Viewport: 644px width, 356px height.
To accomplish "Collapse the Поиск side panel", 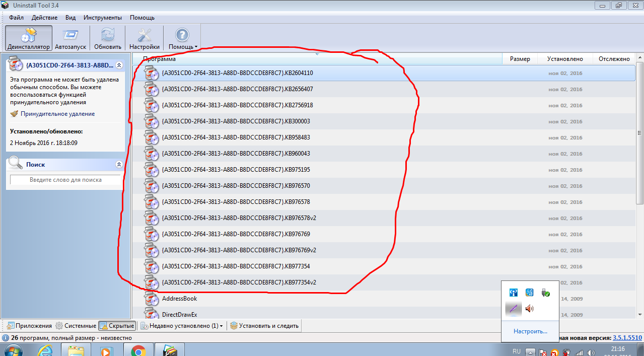I will click(119, 164).
